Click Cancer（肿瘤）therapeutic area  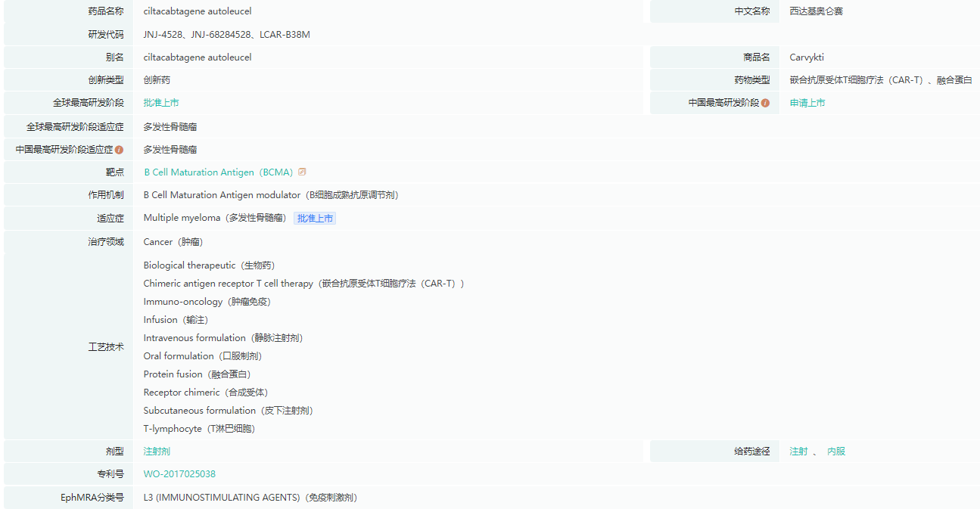point(173,242)
